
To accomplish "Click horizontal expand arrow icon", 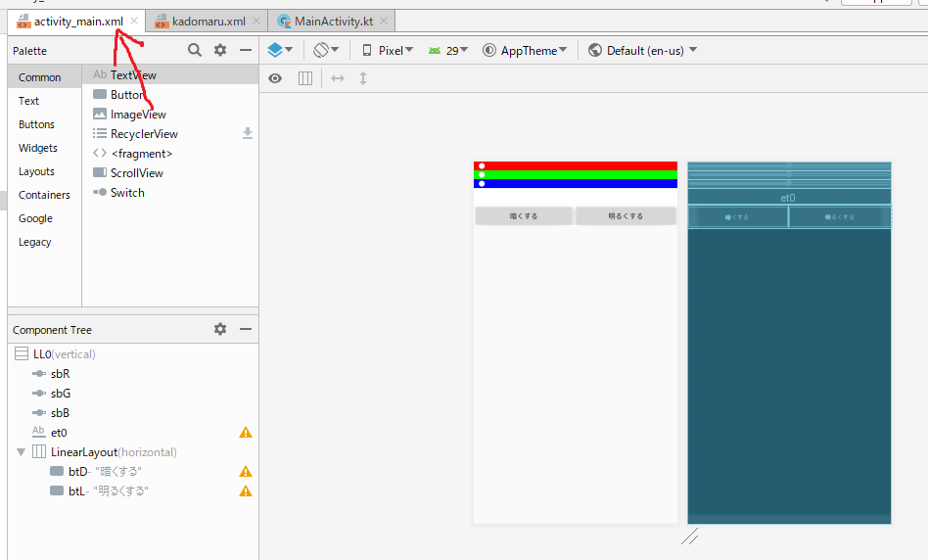I will (x=338, y=78).
